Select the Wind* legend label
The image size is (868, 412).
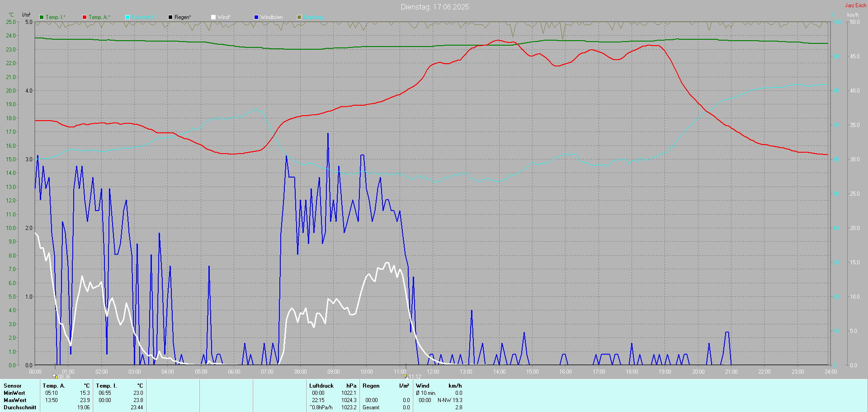224,17
